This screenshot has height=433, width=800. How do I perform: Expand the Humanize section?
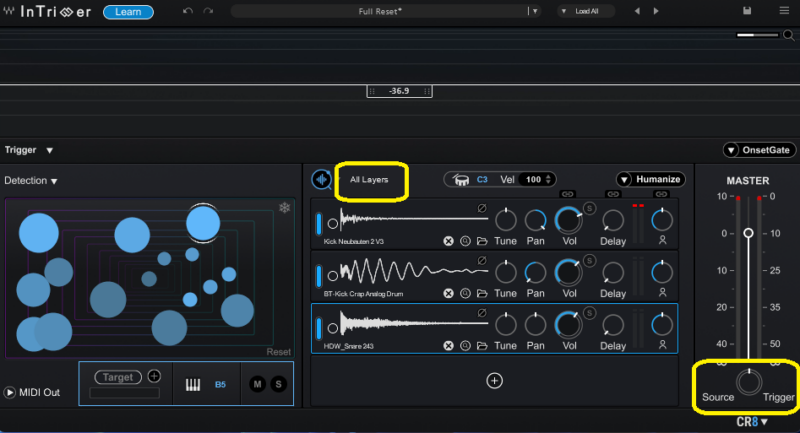click(650, 180)
